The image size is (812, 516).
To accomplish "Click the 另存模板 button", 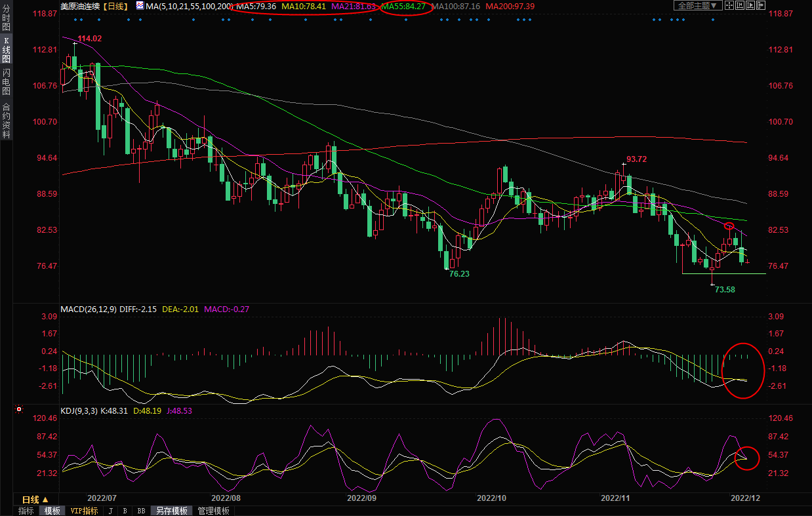I will [171, 511].
